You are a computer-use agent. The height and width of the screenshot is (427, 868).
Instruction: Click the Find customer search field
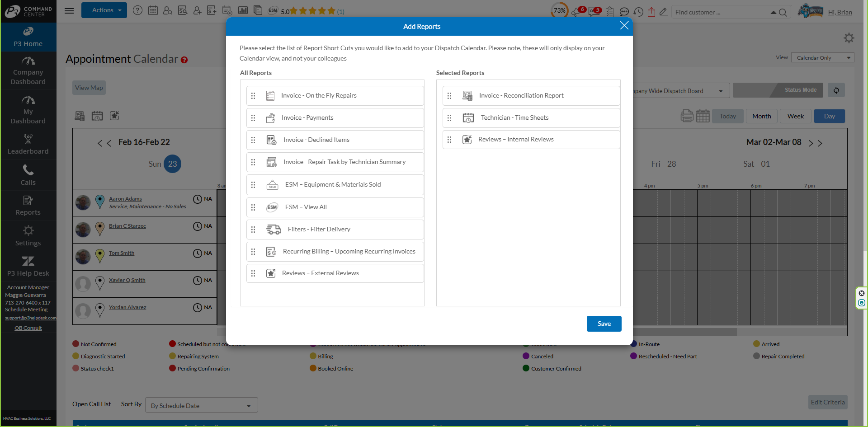click(721, 12)
